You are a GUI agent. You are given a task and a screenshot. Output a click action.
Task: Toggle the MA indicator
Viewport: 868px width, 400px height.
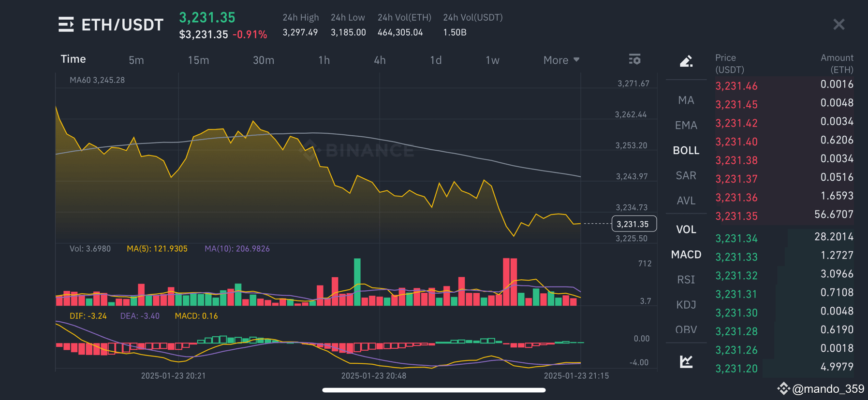pyautogui.click(x=686, y=100)
